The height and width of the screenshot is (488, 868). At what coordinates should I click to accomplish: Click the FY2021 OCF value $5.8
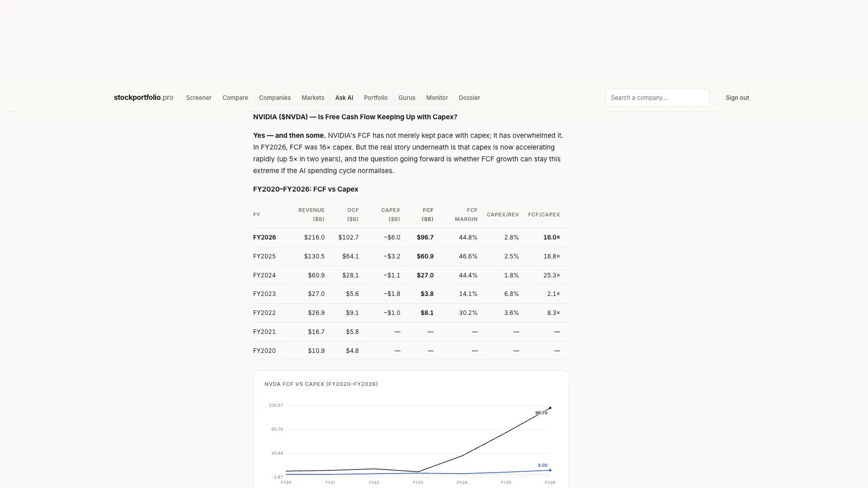(x=352, y=332)
